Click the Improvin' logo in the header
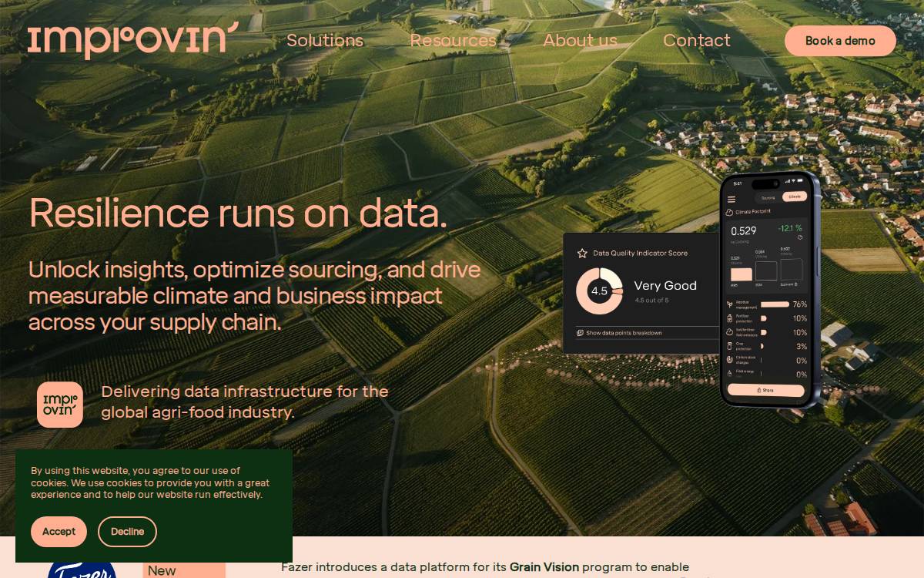The height and width of the screenshot is (578, 924). 132,40
